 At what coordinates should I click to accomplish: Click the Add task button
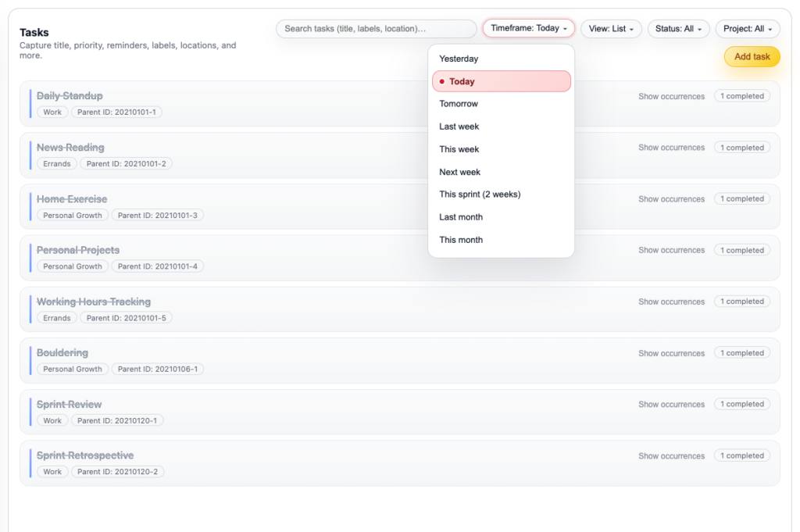tap(752, 57)
